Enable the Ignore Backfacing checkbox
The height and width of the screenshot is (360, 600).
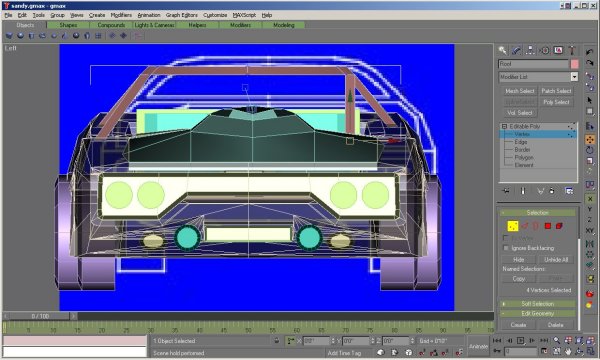506,248
